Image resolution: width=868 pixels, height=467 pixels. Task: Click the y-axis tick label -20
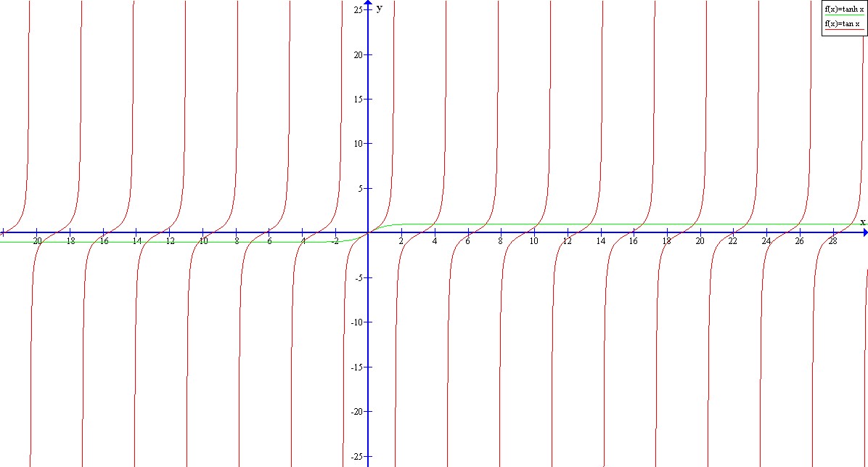coord(357,412)
